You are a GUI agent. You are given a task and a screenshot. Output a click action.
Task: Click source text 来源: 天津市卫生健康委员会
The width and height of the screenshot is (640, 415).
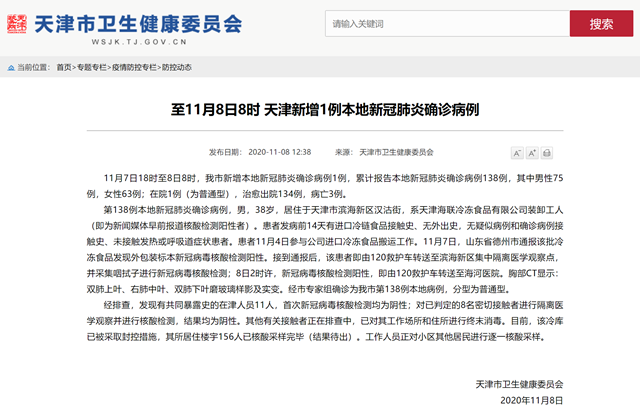pyautogui.click(x=384, y=152)
